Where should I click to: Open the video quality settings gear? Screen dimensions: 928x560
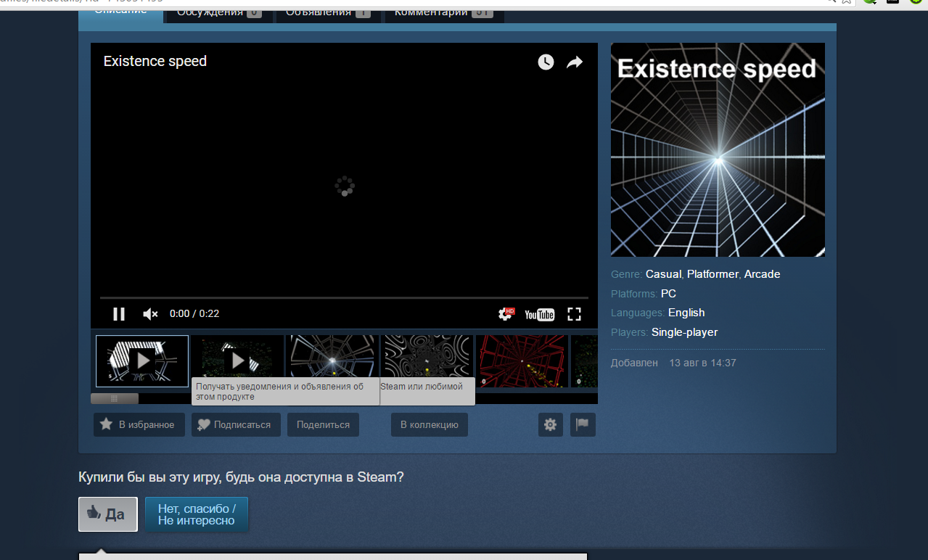[506, 314]
